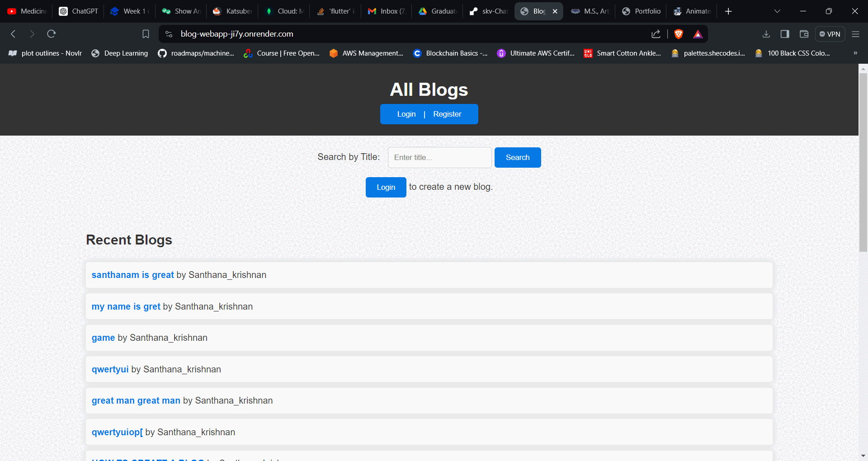Bookmark this page with bookmark icon
This screenshot has height=461, width=868.
[146, 34]
